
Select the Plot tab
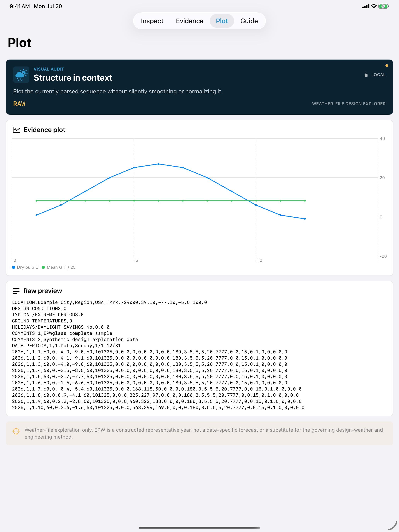pyautogui.click(x=222, y=21)
